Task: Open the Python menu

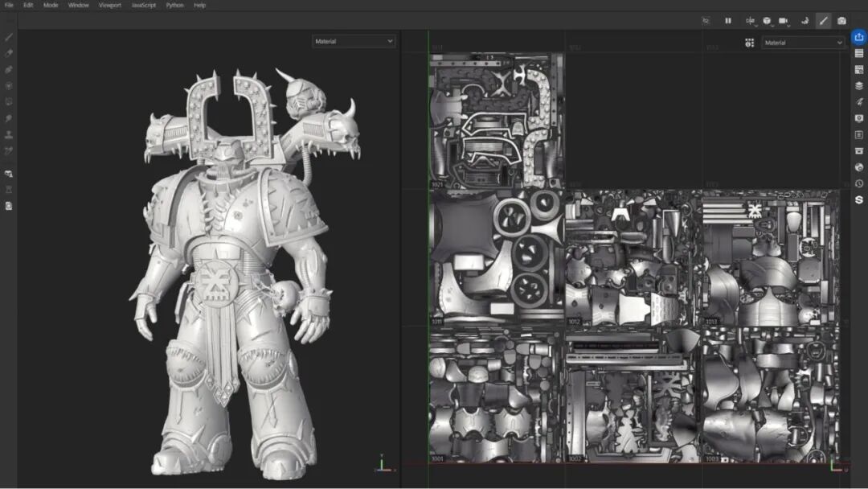Action: click(x=174, y=5)
